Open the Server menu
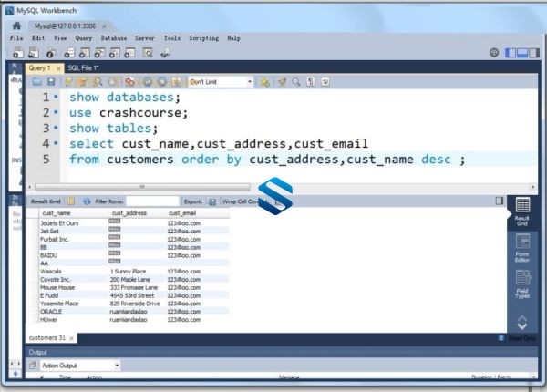 (x=145, y=38)
